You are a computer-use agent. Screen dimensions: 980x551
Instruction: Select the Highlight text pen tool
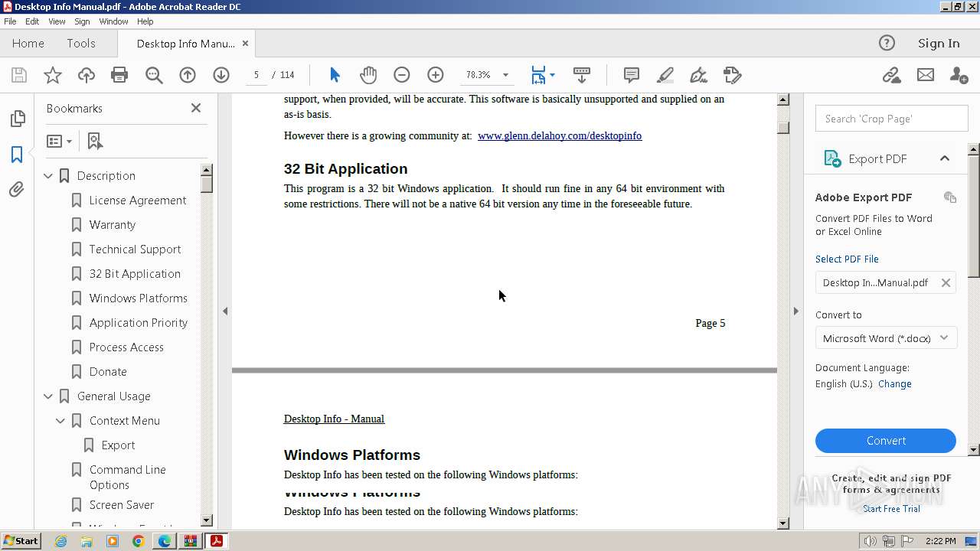point(665,75)
